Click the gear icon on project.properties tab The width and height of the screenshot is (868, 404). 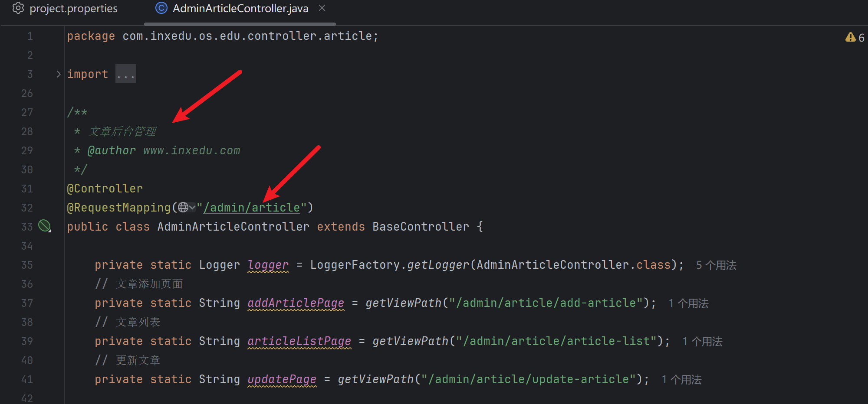tap(18, 8)
